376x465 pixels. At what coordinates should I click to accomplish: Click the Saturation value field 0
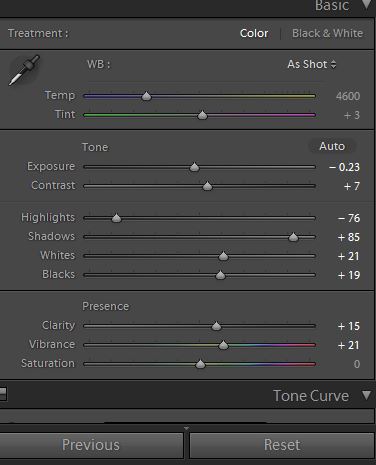[357, 364]
